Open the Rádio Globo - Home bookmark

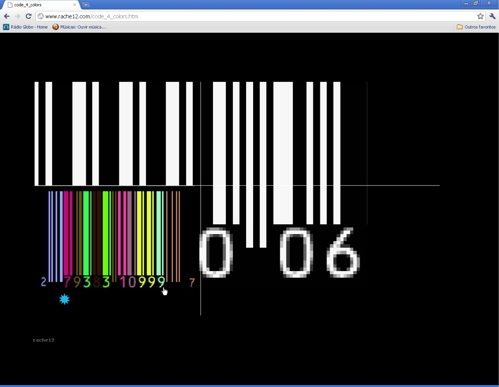click(x=25, y=27)
